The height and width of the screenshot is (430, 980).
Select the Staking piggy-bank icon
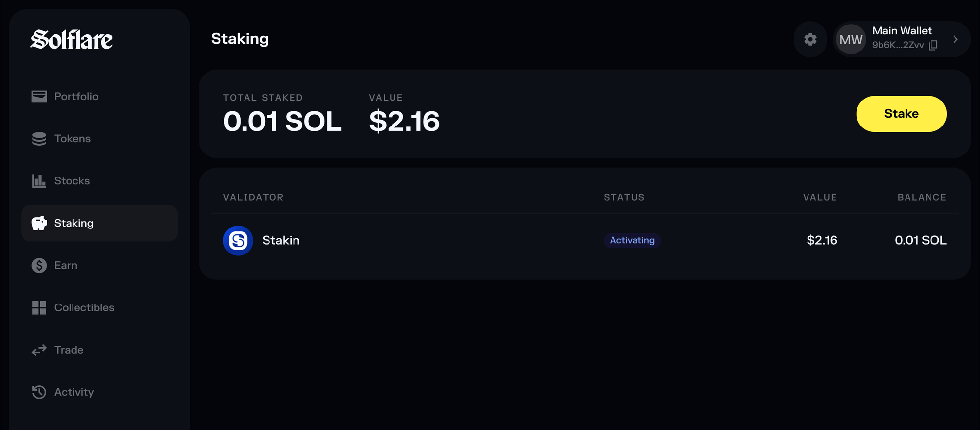39,223
